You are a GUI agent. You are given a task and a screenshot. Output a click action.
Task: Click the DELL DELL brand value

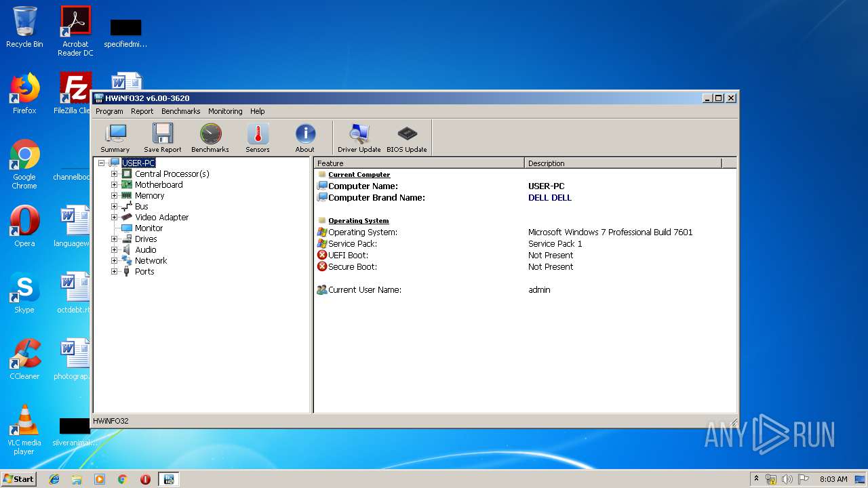(x=550, y=198)
